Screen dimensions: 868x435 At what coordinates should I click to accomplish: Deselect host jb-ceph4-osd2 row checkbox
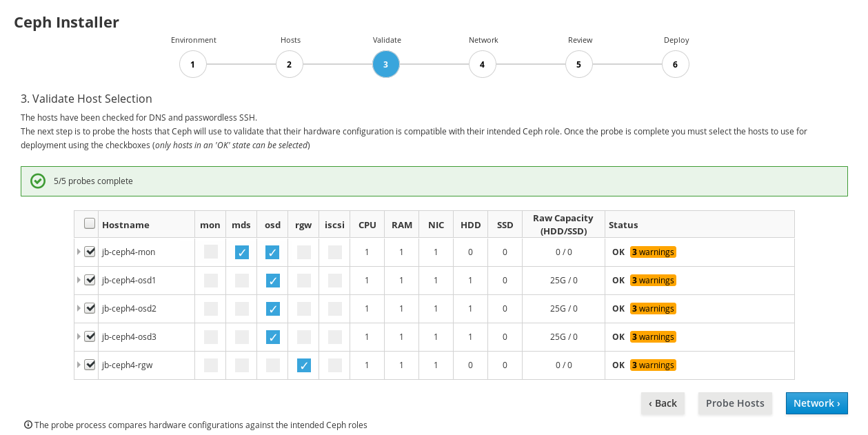pos(90,308)
